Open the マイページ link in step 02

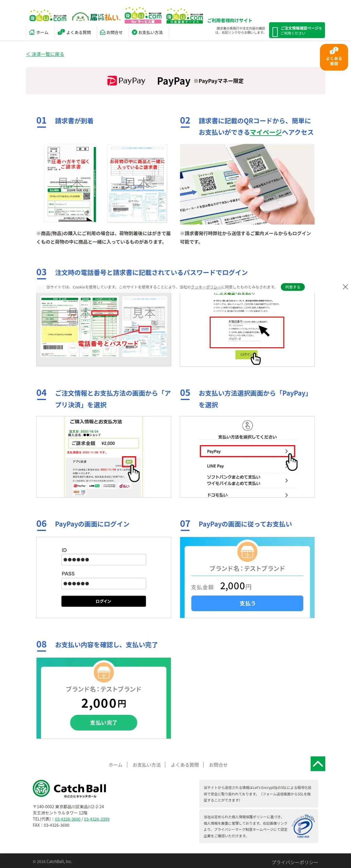[266, 132]
